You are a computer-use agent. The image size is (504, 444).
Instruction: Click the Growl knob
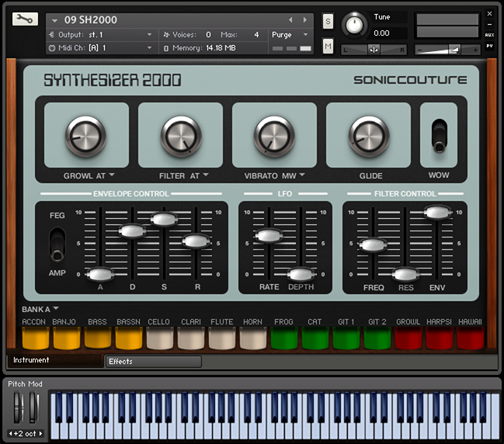click(86, 136)
